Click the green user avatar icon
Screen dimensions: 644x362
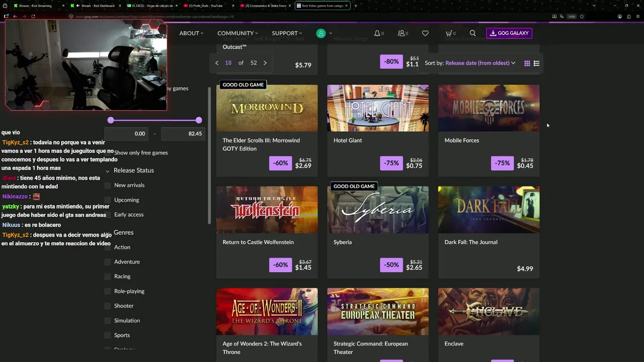pyautogui.click(x=320, y=33)
